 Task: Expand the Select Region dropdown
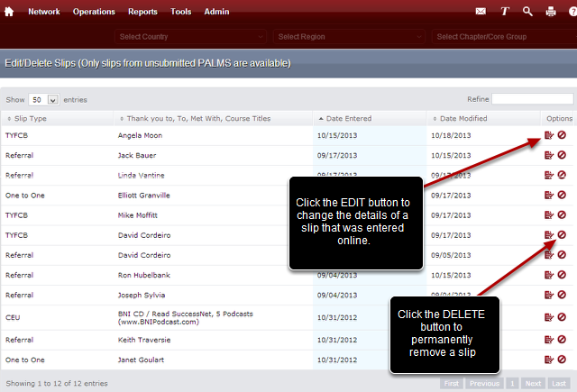(347, 36)
